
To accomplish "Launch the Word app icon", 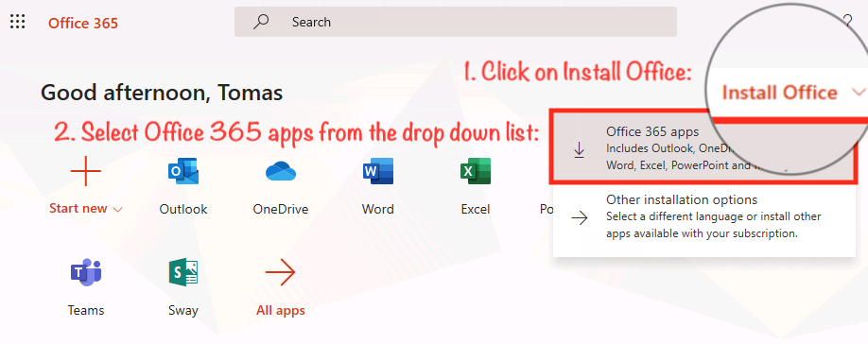I will (378, 171).
